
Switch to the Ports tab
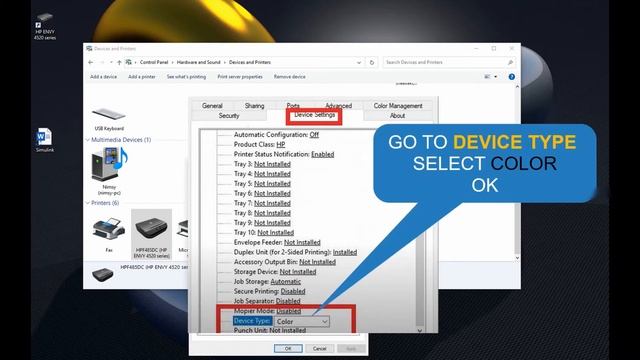(293, 105)
